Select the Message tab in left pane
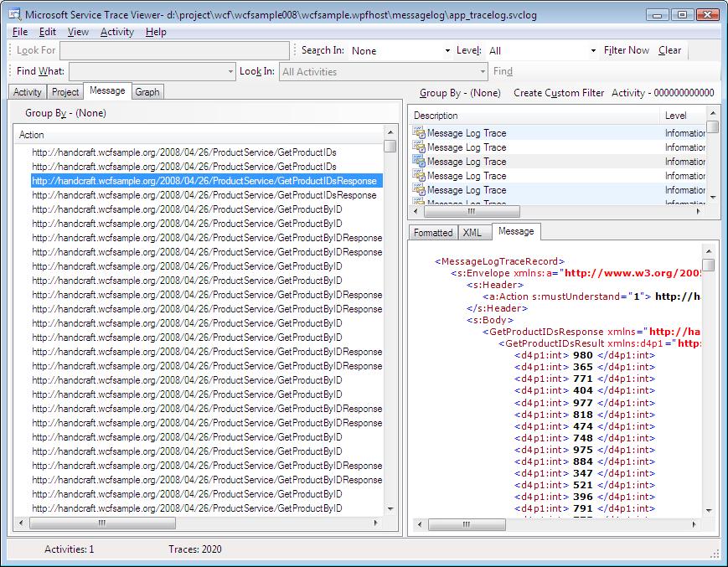This screenshot has height=567, width=728. click(x=107, y=90)
